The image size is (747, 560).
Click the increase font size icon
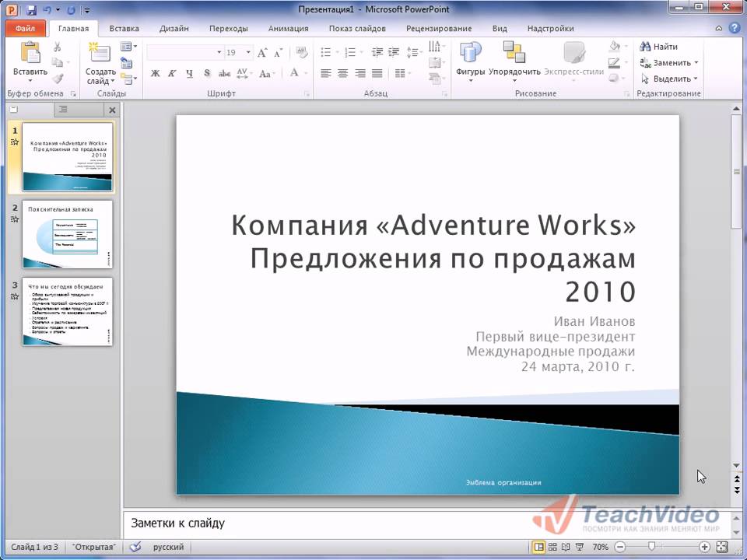[262, 52]
